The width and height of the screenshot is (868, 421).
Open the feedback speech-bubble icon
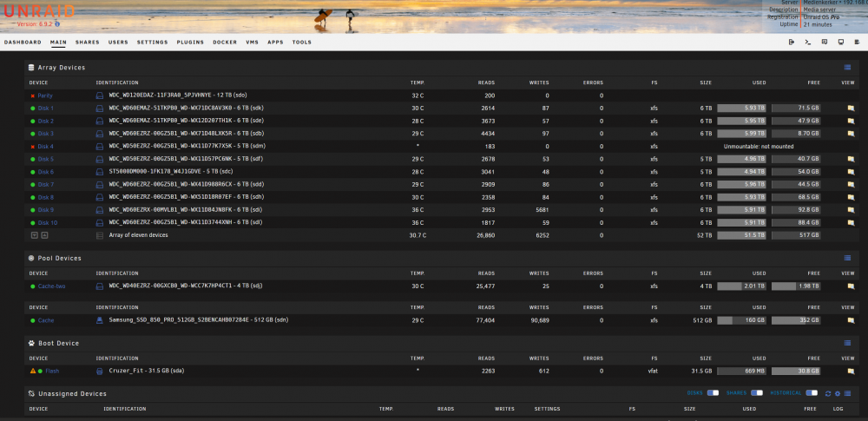coord(825,42)
